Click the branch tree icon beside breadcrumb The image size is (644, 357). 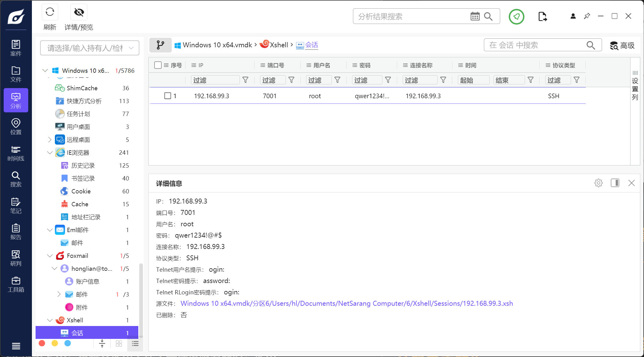coord(160,45)
